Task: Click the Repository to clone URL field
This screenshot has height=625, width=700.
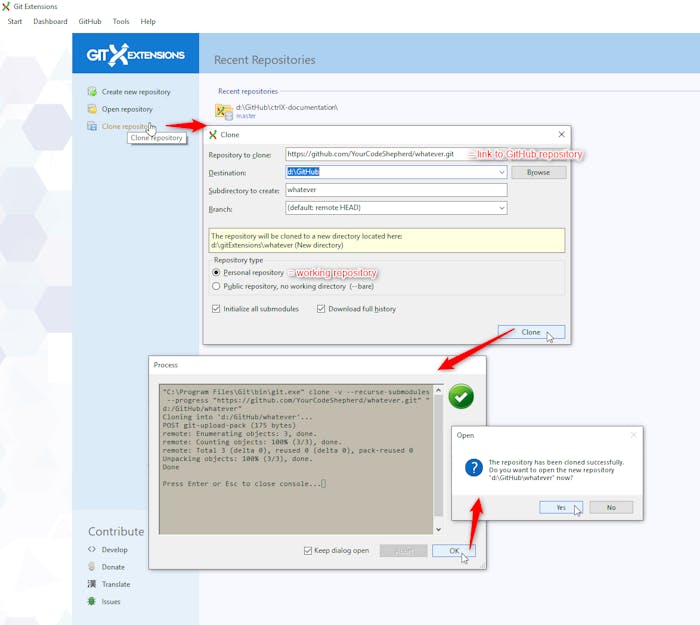Action: pos(396,154)
